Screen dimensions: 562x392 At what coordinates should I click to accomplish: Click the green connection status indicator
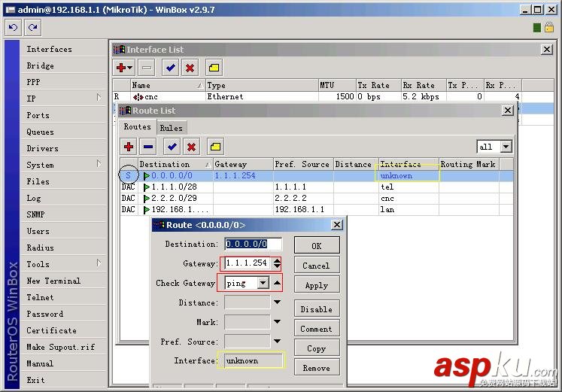pyautogui.click(x=537, y=28)
